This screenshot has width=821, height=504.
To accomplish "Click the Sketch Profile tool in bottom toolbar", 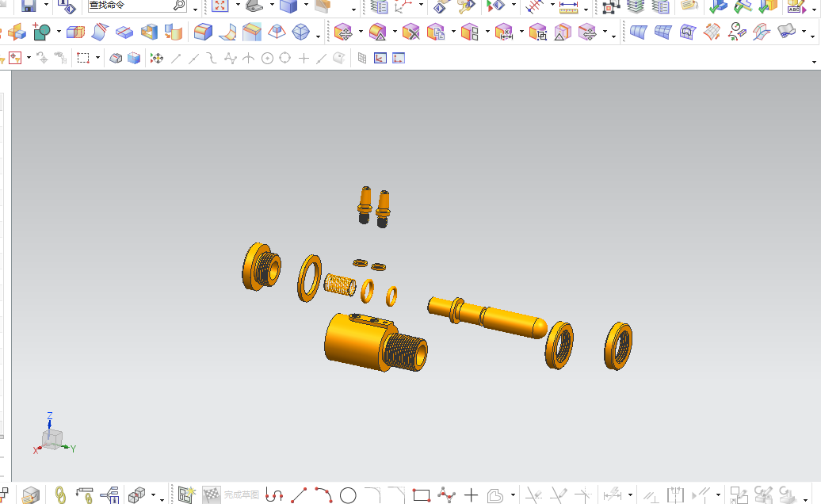I will (x=274, y=494).
